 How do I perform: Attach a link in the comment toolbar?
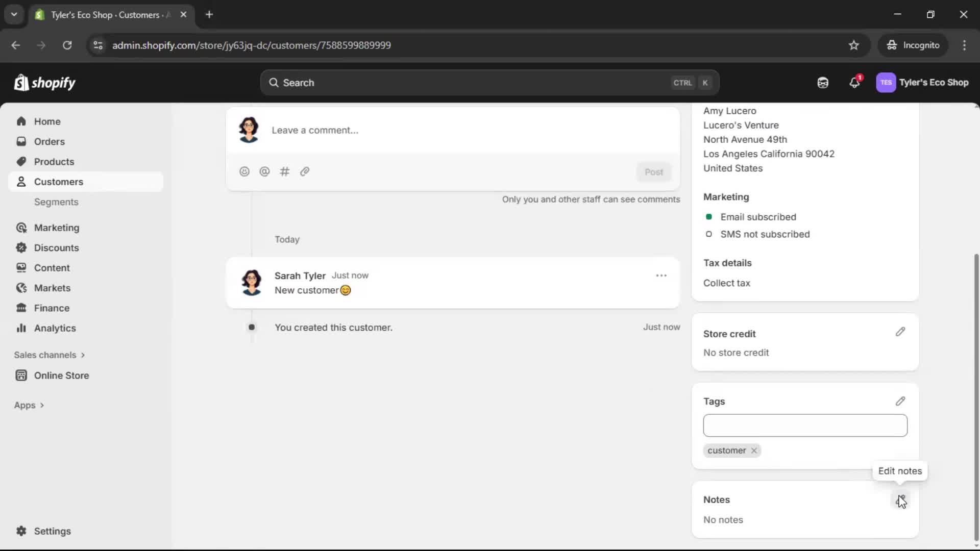click(305, 171)
